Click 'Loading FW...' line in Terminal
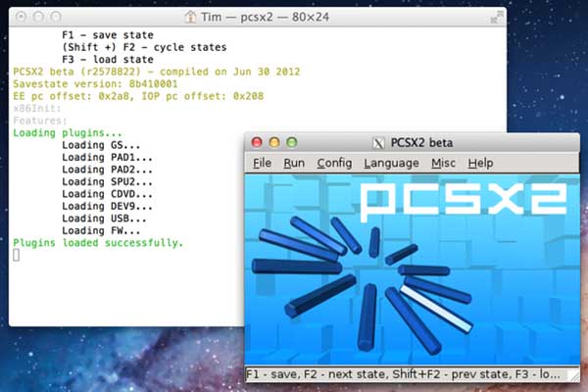This screenshot has height=392, width=588. (101, 230)
